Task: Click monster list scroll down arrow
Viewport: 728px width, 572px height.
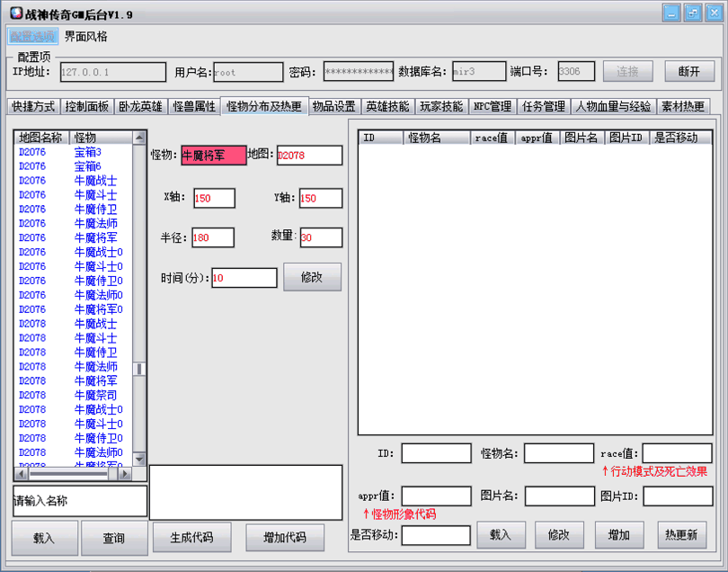Action: [x=138, y=459]
